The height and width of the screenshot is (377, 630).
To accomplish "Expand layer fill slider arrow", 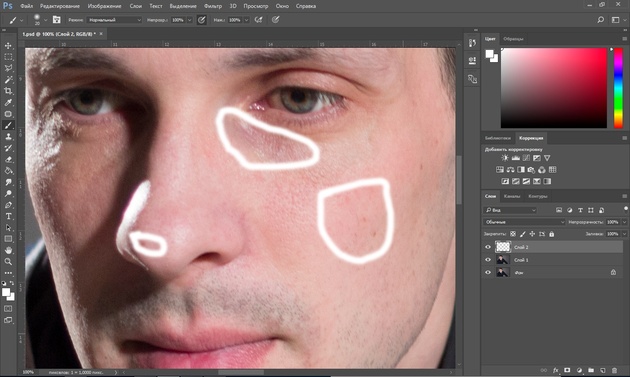I will pos(624,234).
